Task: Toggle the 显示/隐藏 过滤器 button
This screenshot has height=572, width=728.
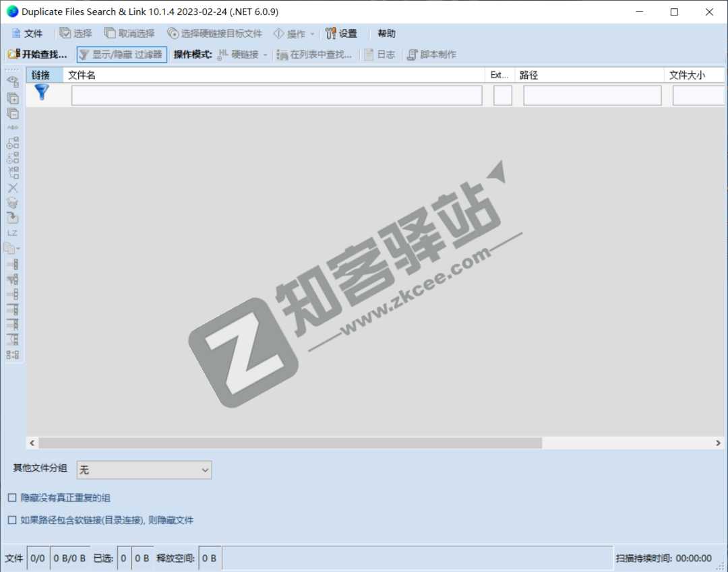Action: pyautogui.click(x=121, y=55)
